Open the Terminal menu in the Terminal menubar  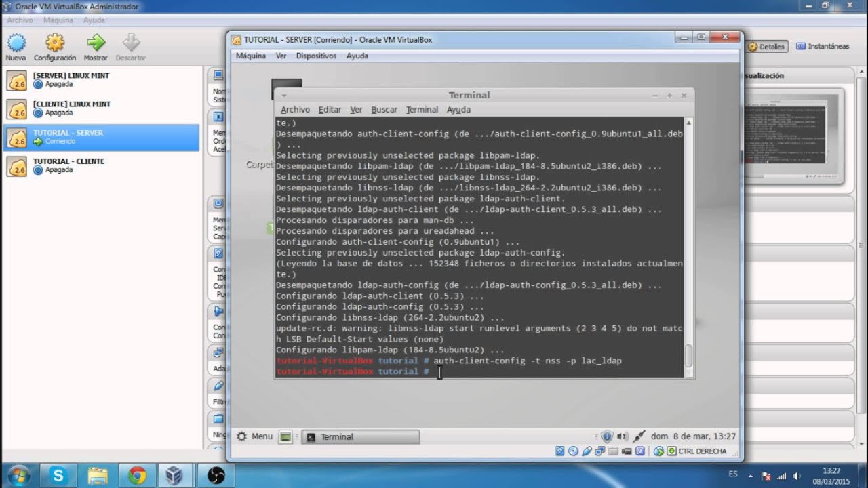422,109
